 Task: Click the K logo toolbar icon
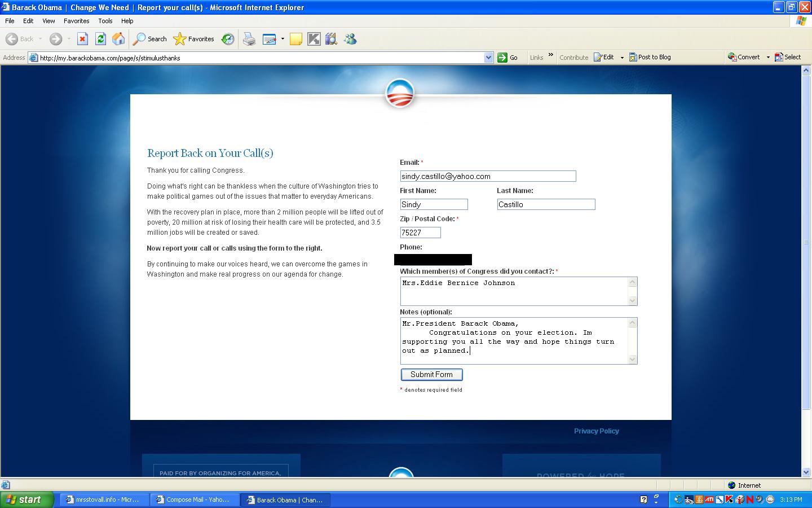[314, 39]
